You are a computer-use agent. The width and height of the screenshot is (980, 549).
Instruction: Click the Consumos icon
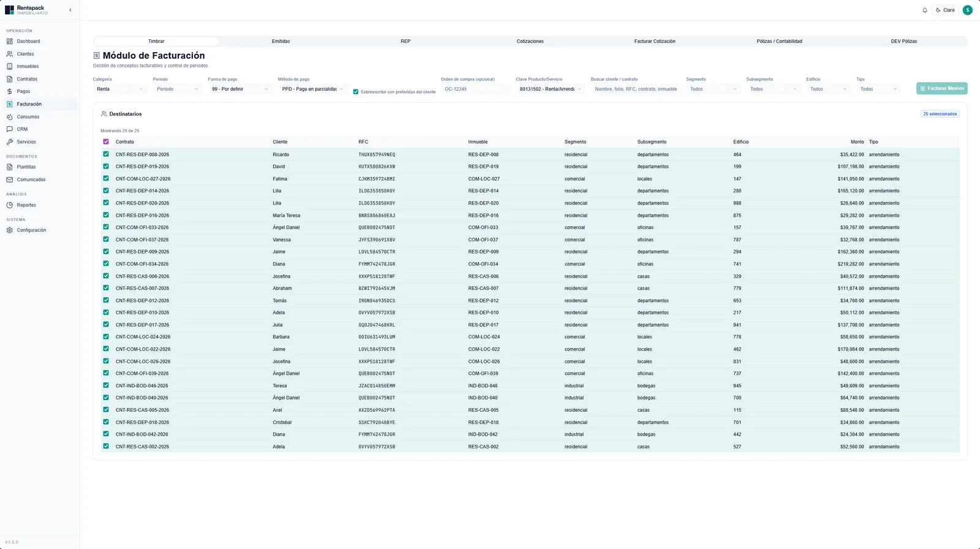click(10, 116)
